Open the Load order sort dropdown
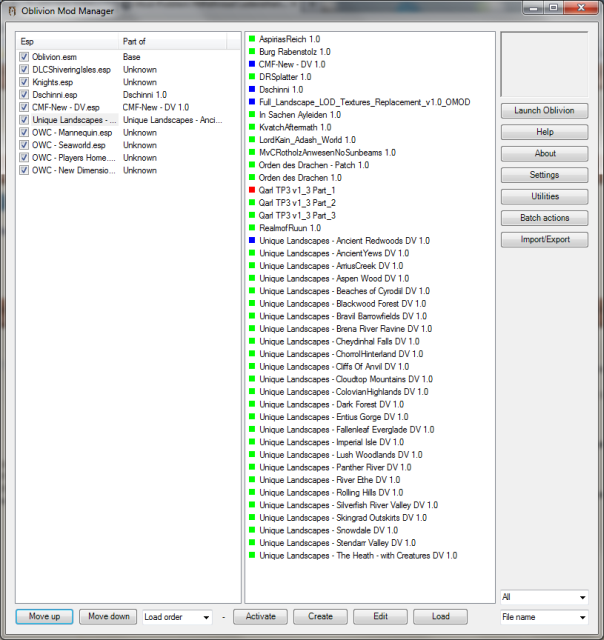Viewport: 604px width, 640px height. click(177, 617)
